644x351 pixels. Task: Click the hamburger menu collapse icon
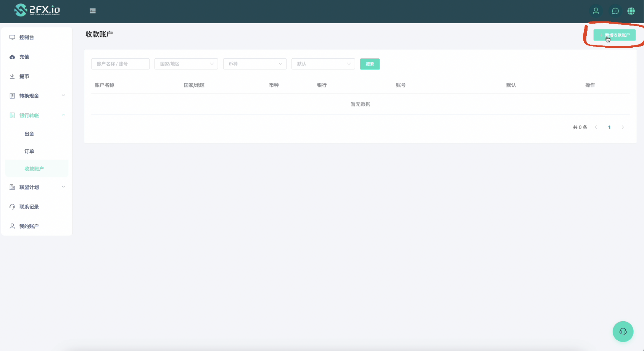click(x=93, y=11)
